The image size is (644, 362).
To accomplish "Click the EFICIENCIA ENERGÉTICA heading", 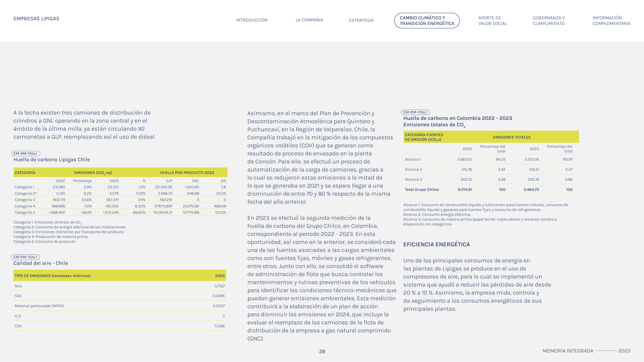I will tap(436, 245).
